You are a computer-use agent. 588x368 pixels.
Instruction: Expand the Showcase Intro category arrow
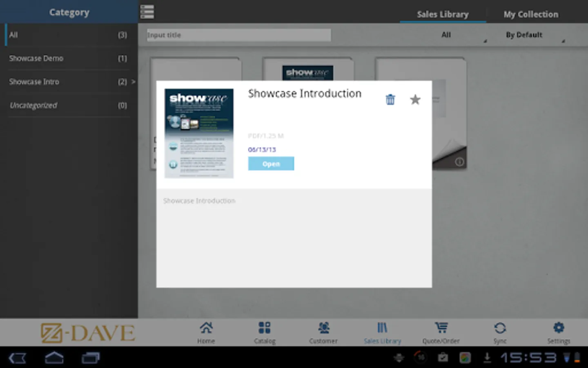click(133, 82)
